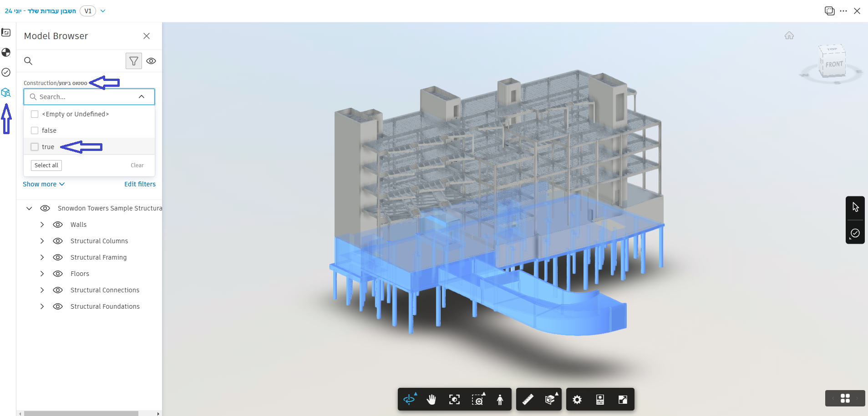Expand the Floors tree node
868x416 pixels.
pyautogui.click(x=42, y=274)
